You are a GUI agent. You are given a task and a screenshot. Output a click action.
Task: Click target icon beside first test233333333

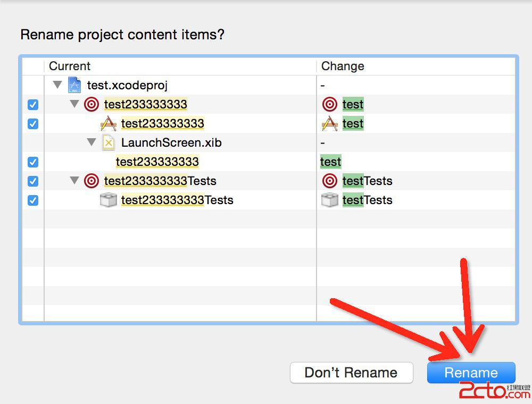[x=92, y=104]
